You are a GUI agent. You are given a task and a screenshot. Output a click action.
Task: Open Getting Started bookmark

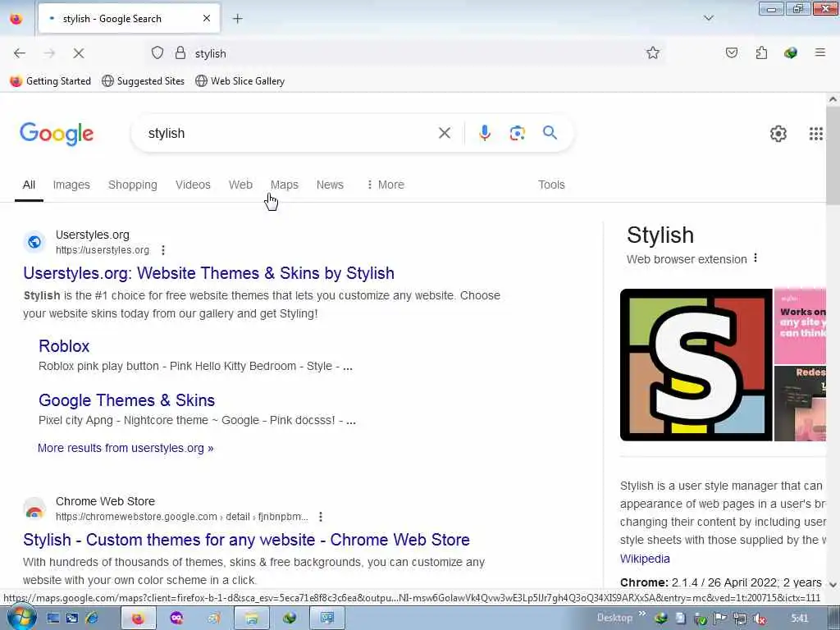point(51,81)
